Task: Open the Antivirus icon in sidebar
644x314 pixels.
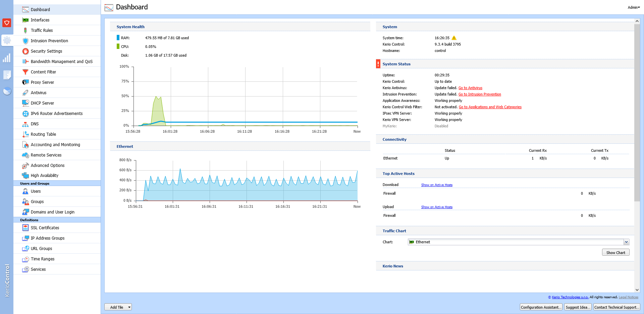Action: (25, 93)
